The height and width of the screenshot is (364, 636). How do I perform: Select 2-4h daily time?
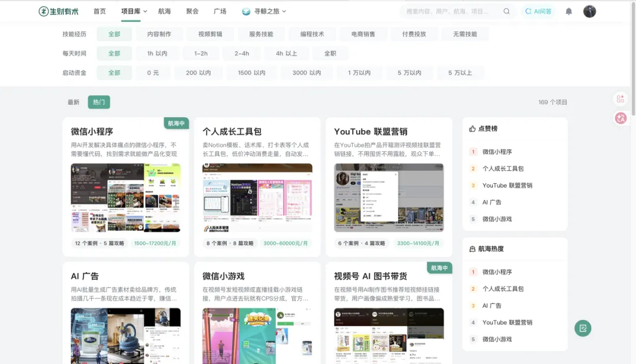coord(242,53)
